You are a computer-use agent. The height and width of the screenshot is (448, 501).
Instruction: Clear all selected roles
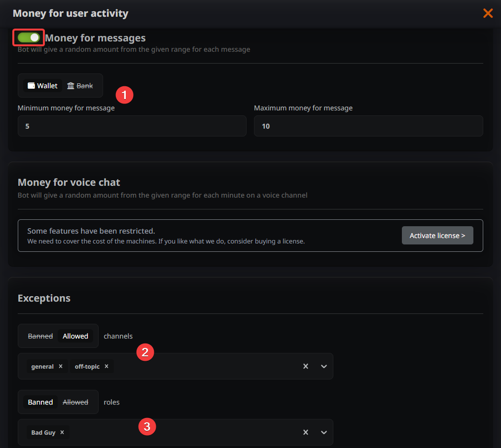(x=306, y=432)
